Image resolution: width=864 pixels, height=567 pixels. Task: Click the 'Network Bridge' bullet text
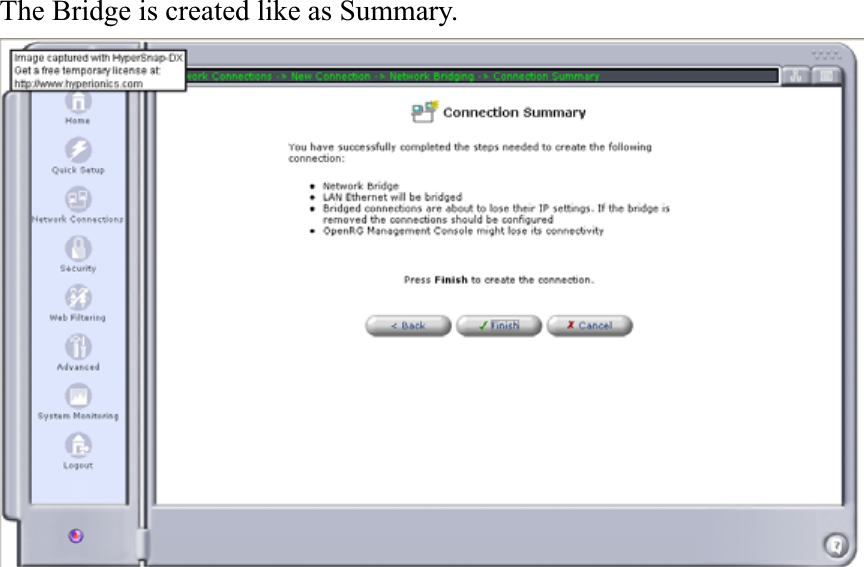point(360,186)
